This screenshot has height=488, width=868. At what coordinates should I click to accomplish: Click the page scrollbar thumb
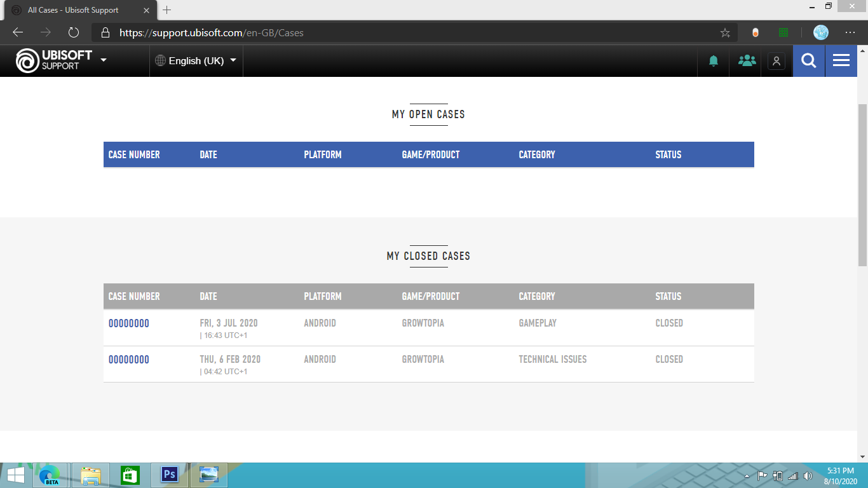click(x=862, y=185)
